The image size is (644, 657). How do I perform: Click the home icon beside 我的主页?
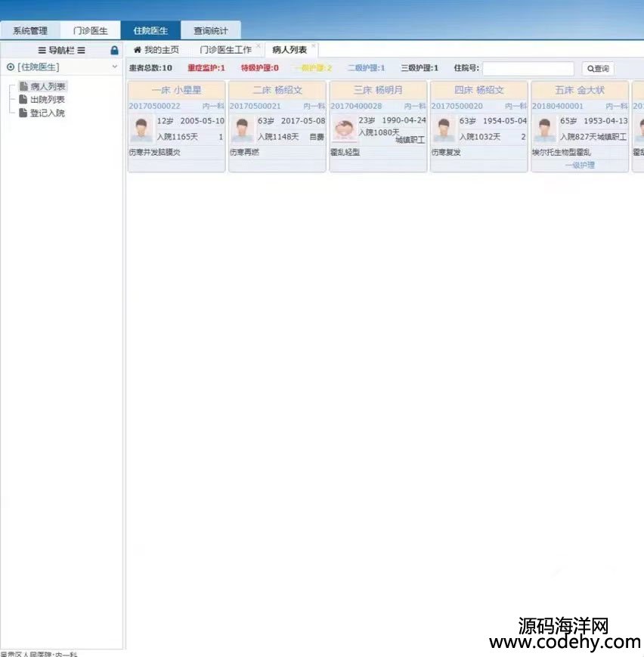[x=137, y=50]
